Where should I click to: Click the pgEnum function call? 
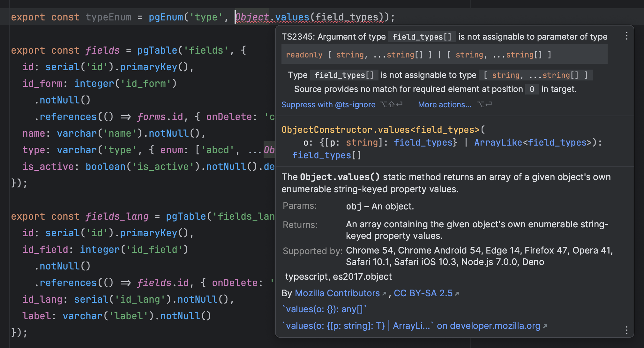[x=165, y=17]
